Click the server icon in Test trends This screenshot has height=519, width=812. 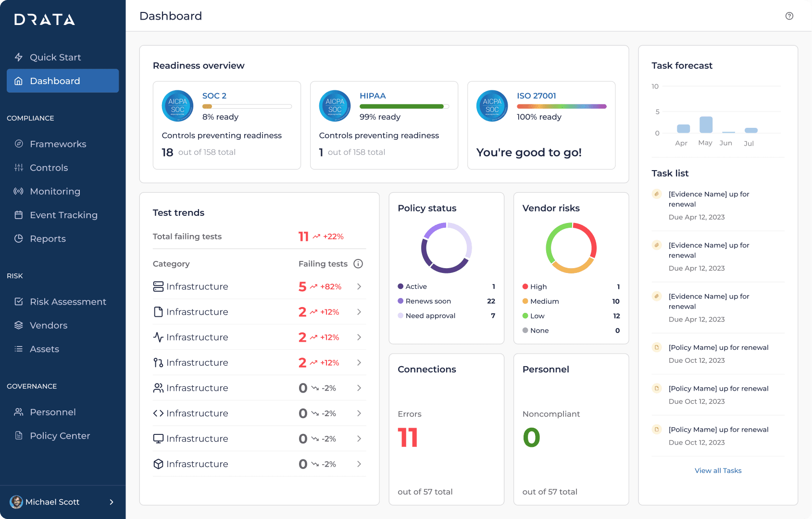click(158, 286)
